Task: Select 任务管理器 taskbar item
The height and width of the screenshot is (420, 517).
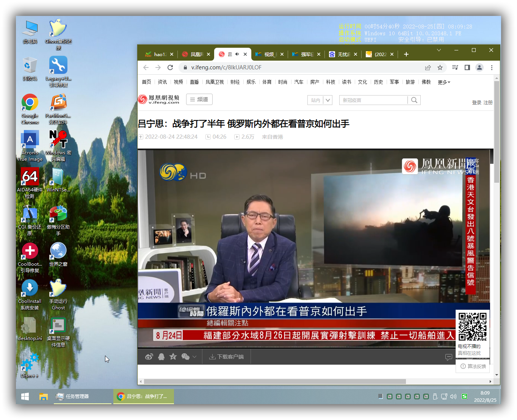Action: [82, 396]
